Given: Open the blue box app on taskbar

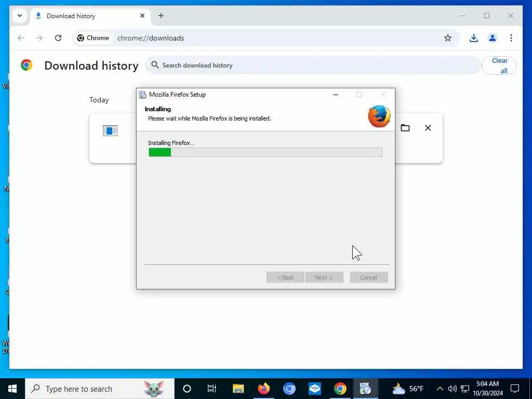Looking at the screenshot, I should (x=314, y=389).
